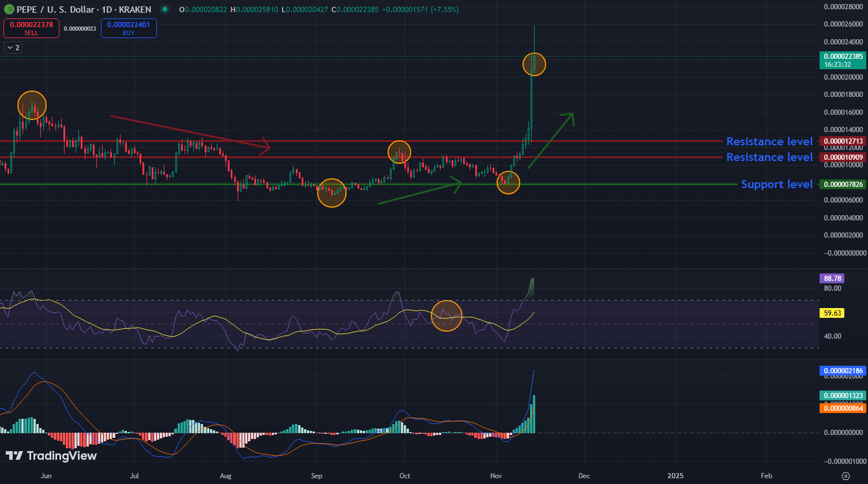Image resolution: width=868 pixels, height=484 pixels.
Task: Click the Nov label on time axis
Action: tap(495, 476)
